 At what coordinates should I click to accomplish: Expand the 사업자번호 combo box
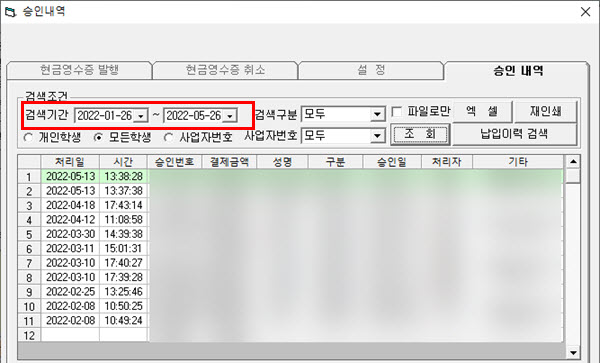point(377,136)
